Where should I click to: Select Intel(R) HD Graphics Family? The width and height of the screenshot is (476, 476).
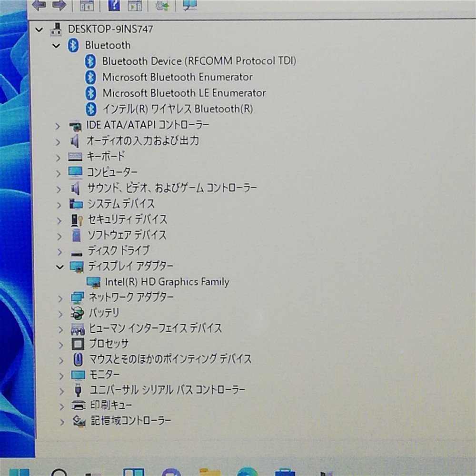coord(167,282)
